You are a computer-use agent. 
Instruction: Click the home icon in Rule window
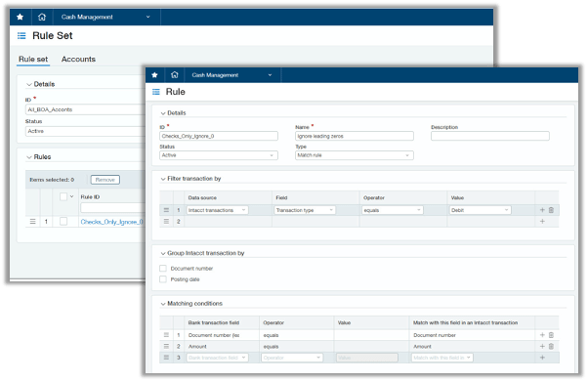[x=175, y=75]
